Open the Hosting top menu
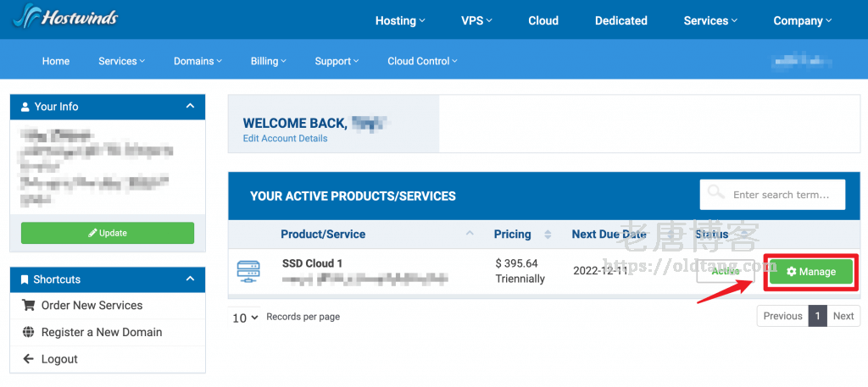The width and height of the screenshot is (868, 387). (x=400, y=20)
